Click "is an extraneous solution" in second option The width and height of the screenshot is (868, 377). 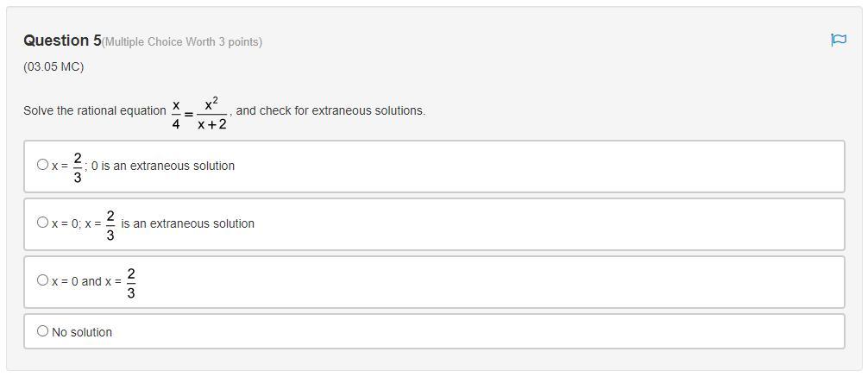point(187,223)
